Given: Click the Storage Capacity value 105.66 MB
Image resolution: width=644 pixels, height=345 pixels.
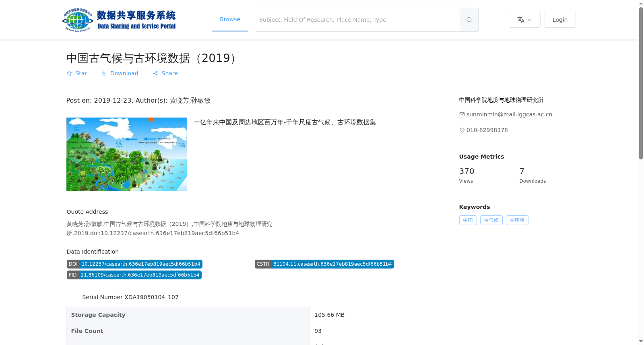Looking at the screenshot, I should (x=329, y=315).
